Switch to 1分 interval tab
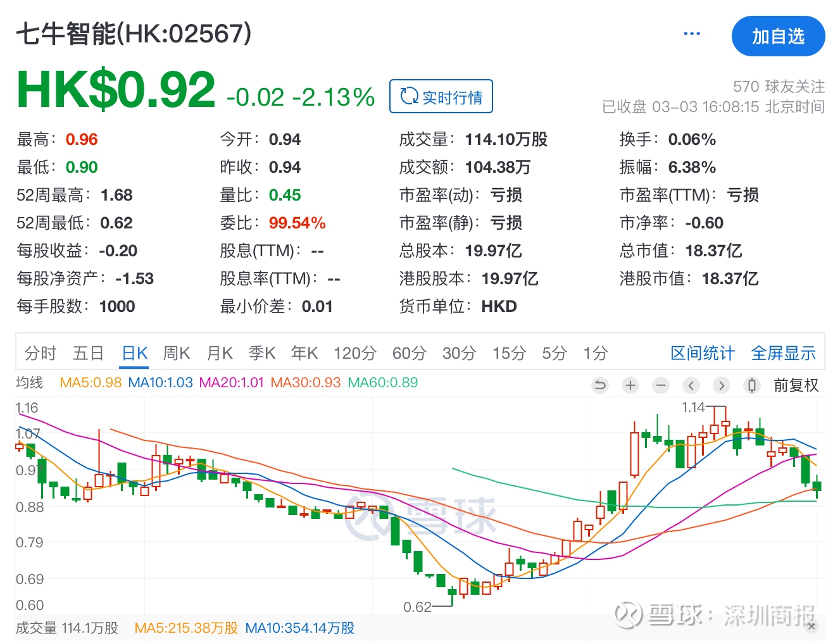Screen dimensions: 840x641 click(x=596, y=353)
